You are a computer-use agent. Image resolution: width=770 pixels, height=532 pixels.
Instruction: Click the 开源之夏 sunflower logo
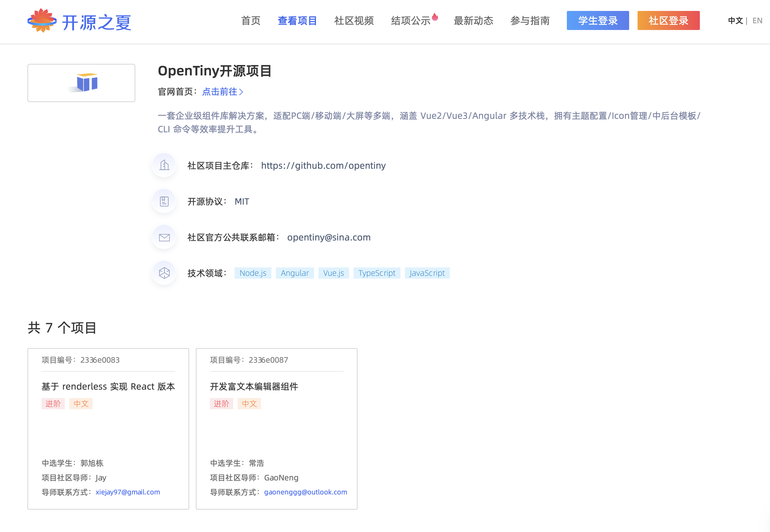point(42,21)
